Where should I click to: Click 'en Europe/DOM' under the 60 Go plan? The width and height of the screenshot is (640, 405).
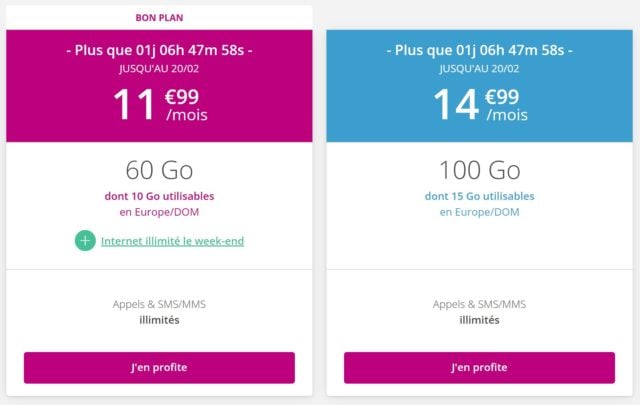[x=159, y=212]
